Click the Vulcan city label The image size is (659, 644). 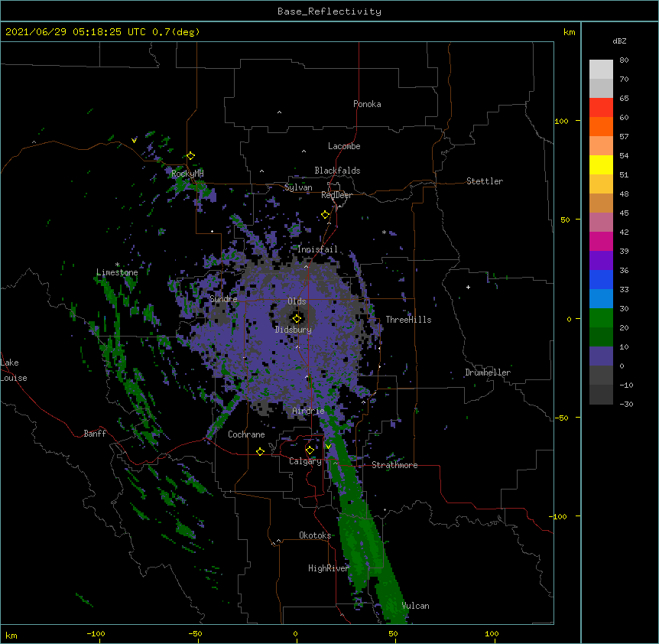(x=415, y=606)
